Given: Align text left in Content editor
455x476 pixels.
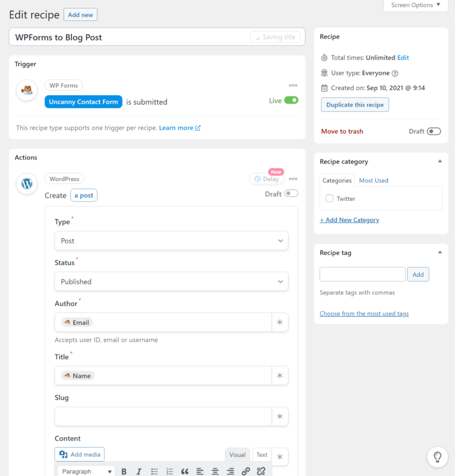Looking at the screenshot, I should click(200, 471).
